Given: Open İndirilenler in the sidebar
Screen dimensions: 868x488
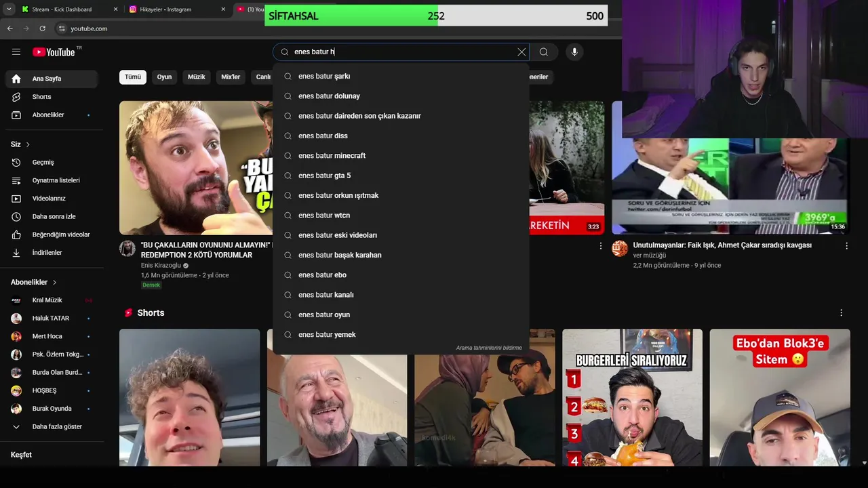Looking at the screenshot, I should click(52, 253).
